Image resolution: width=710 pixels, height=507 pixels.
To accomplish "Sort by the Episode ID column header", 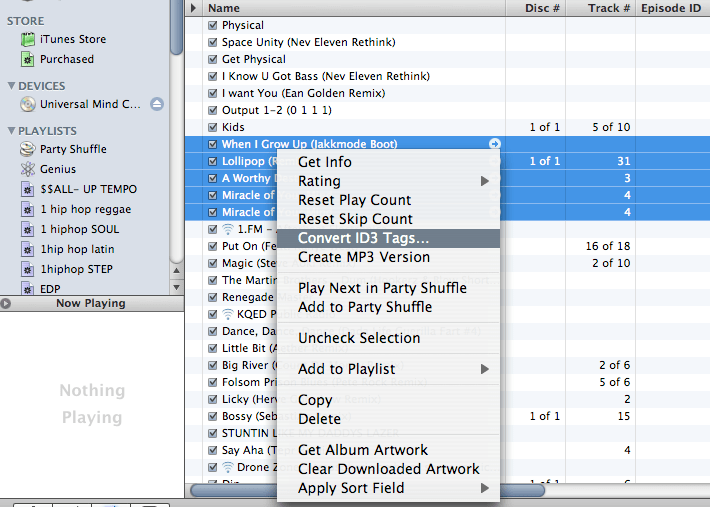I will (x=673, y=8).
